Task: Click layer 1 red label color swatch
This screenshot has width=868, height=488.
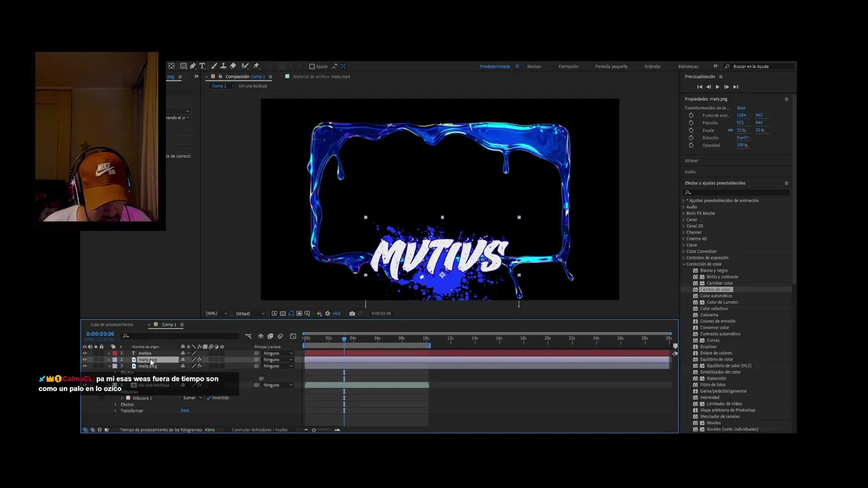Action: click(115, 353)
